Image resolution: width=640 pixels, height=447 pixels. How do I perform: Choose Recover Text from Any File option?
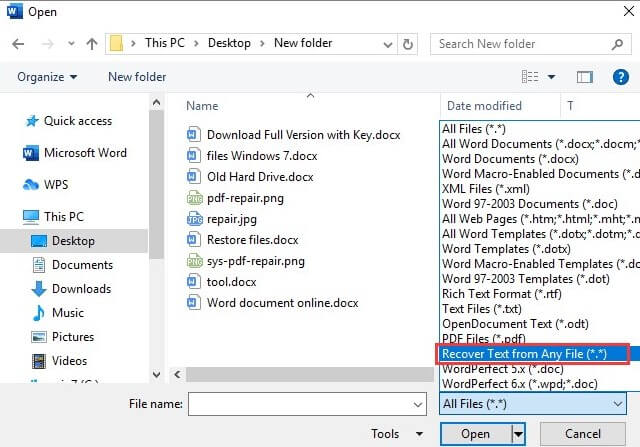pyautogui.click(x=534, y=353)
